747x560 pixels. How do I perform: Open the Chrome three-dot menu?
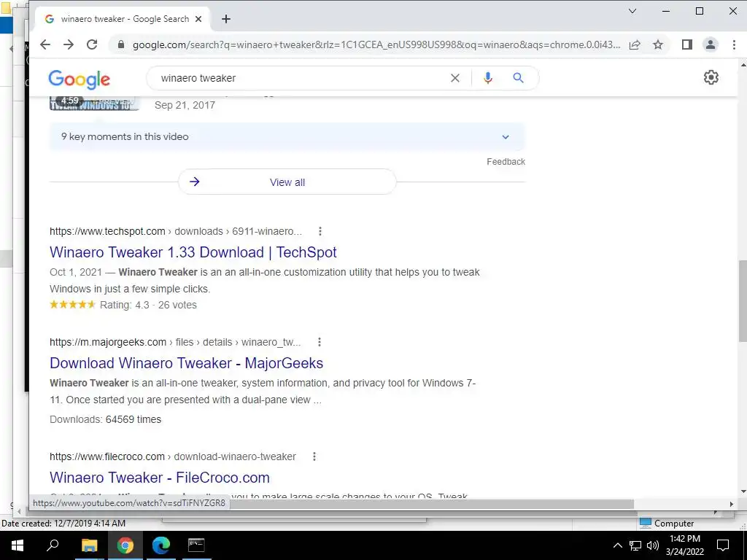click(734, 44)
